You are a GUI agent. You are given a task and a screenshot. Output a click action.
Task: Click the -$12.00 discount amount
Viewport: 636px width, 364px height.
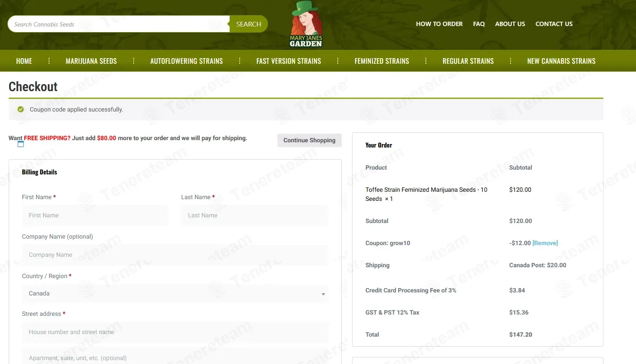tap(520, 243)
